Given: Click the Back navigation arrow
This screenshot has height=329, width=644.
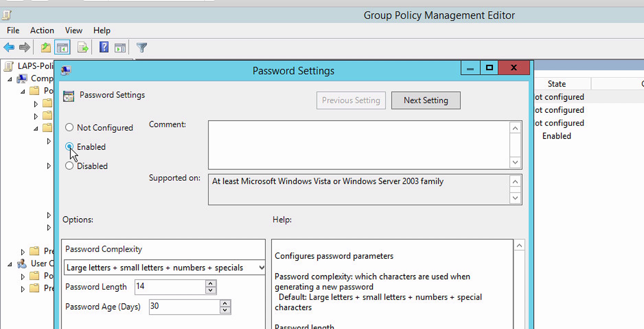Looking at the screenshot, I should click(9, 47).
